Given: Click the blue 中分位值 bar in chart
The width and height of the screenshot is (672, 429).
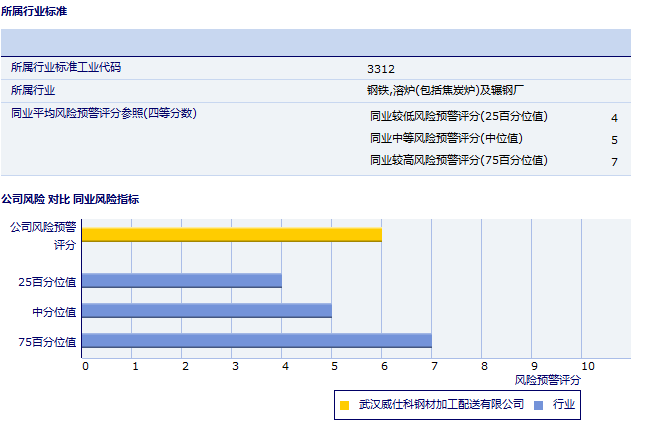Looking at the screenshot, I should coord(206,311).
